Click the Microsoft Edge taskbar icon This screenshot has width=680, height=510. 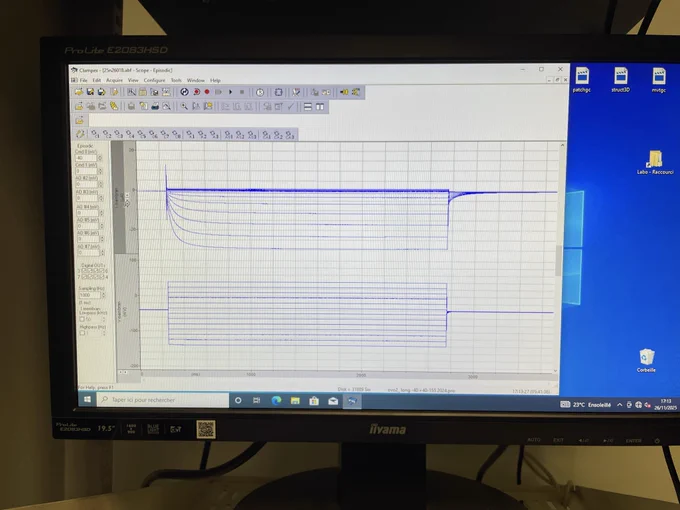tap(276, 401)
